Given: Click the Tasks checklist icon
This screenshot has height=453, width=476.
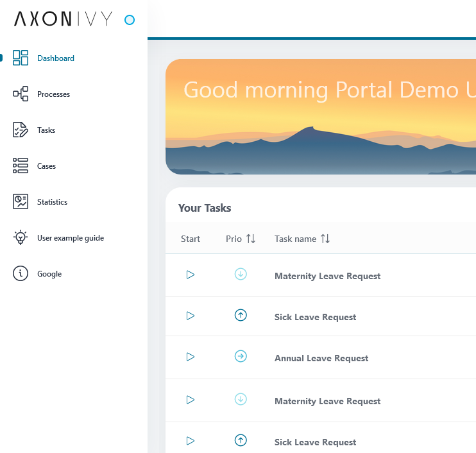Looking at the screenshot, I should pyautogui.click(x=21, y=130).
